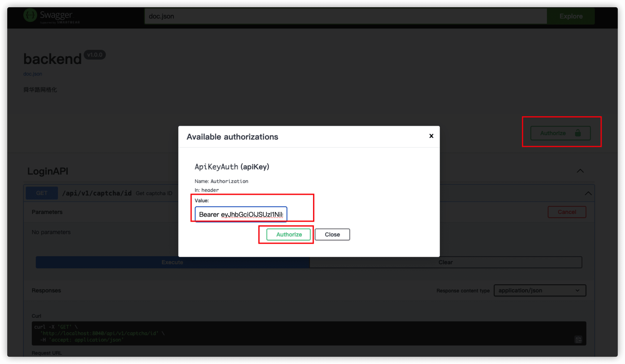Open the doc.json link under backend

tap(33, 74)
